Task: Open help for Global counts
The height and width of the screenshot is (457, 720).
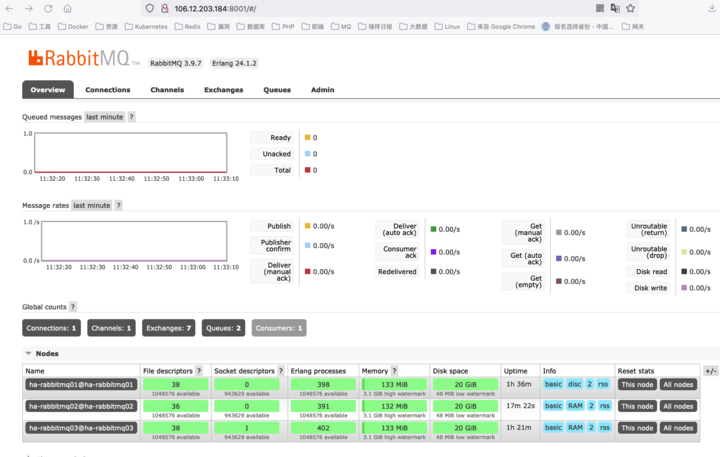Action: pos(73,307)
